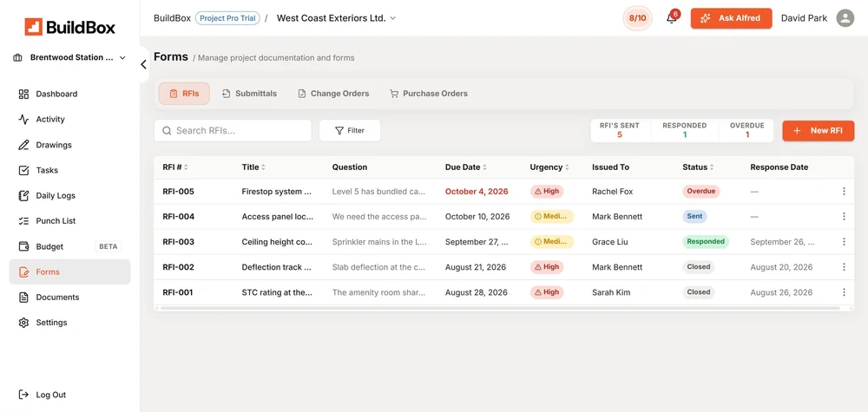868x412 pixels.
Task: Switch to the Submittals tab
Action: click(x=249, y=94)
